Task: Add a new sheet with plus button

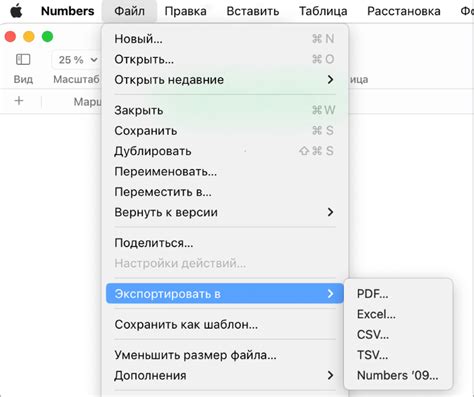Action: [x=19, y=100]
